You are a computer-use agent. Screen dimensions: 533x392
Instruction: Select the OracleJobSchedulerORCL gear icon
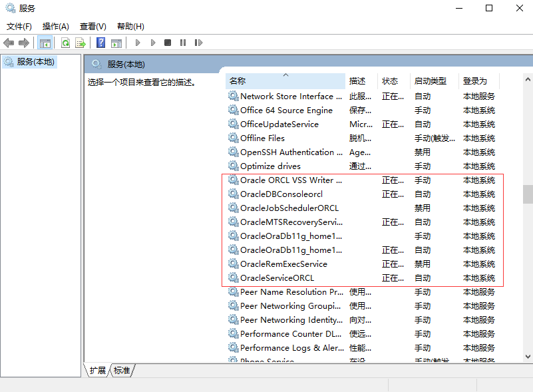pyautogui.click(x=233, y=208)
